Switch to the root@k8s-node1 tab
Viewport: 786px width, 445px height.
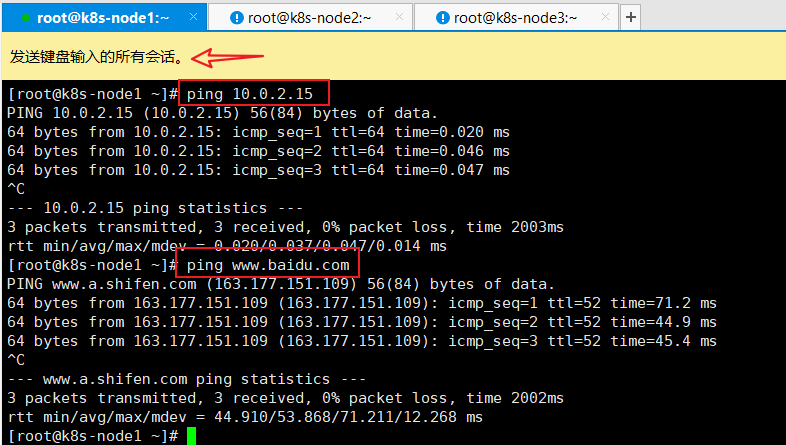[x=104, y=18]
